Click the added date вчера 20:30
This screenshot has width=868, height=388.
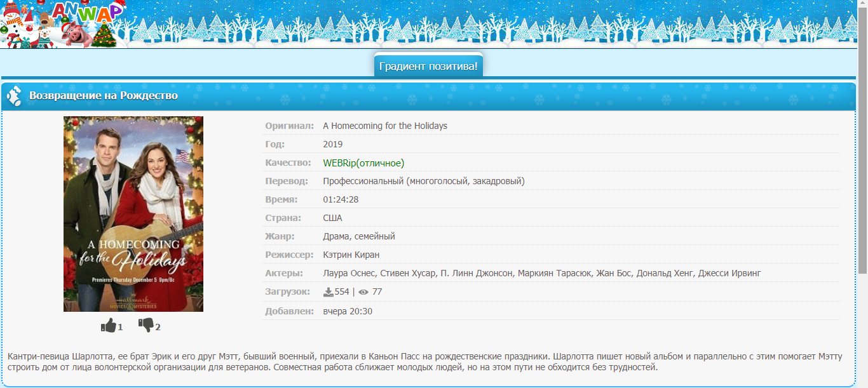click(348, 311)
